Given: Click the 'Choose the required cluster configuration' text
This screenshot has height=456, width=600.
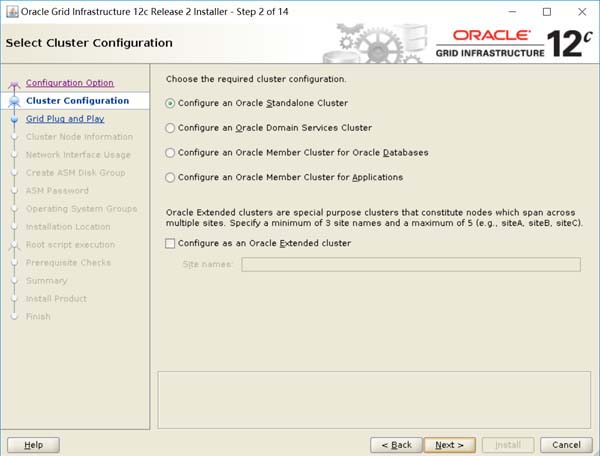Looking at the screenshot, I should [256, 79].
